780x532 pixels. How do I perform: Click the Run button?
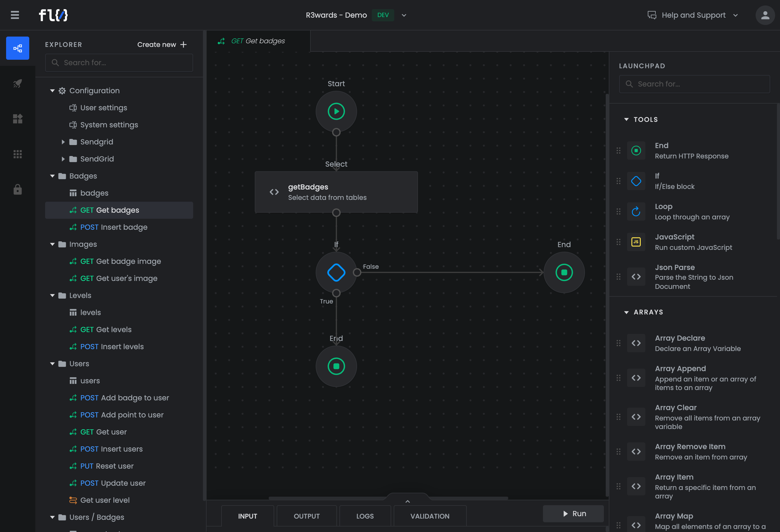pos(573,513)
